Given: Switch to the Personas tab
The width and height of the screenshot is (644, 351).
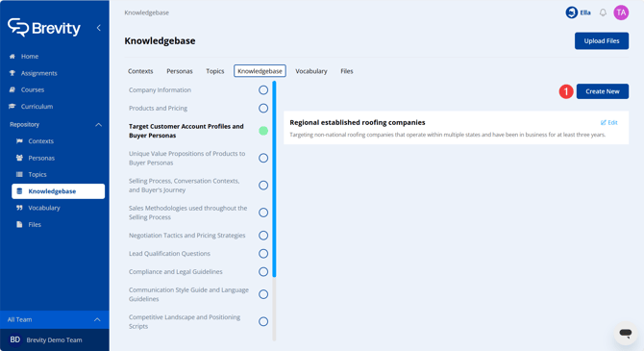Looking at the screenshot, I should coord(180,71).
